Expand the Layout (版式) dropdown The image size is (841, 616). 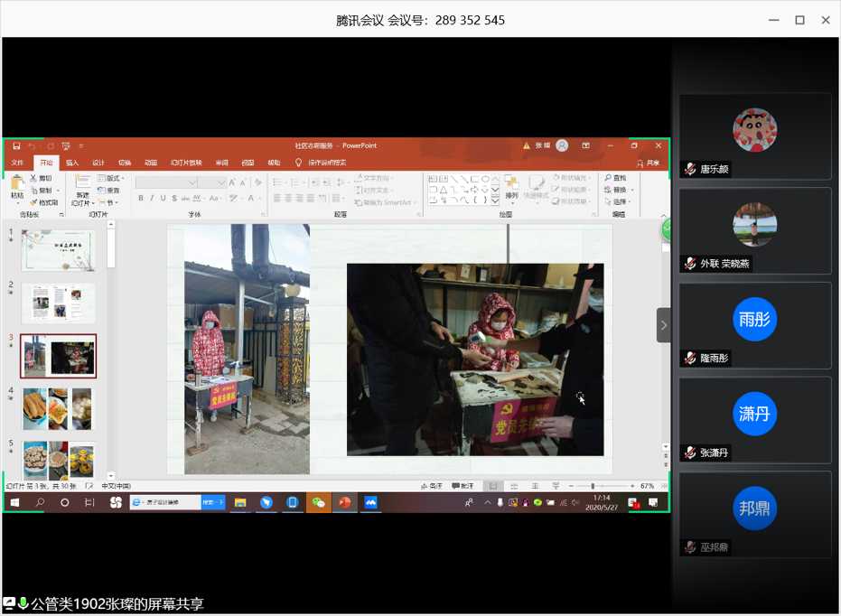(x=111, y=179)
